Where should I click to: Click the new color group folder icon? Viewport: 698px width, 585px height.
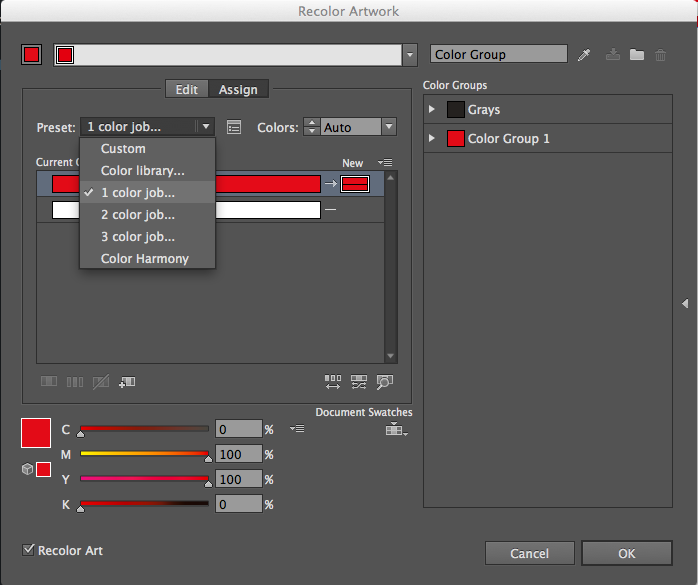point(637,54)
